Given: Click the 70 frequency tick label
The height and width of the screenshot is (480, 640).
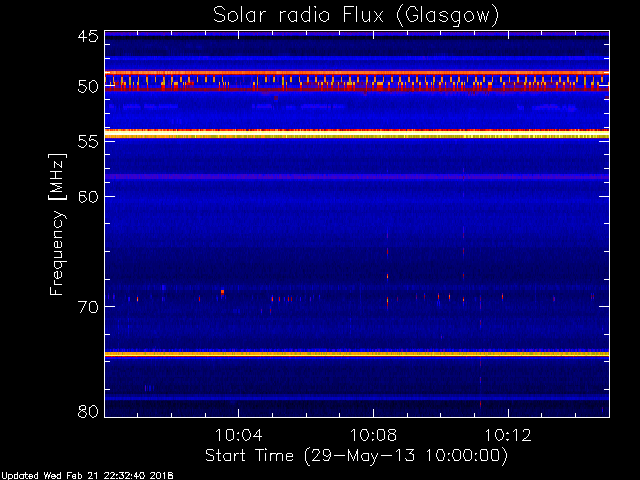Looking at the screenshot, I should pos(88,307).
